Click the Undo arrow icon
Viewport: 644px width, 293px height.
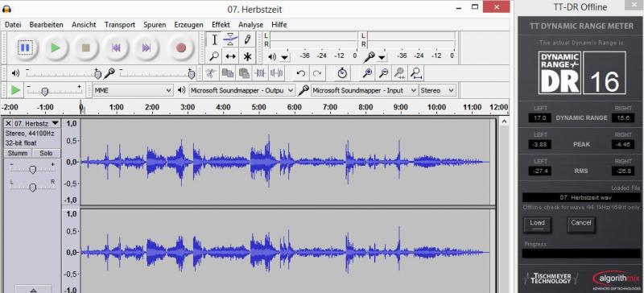click(300, 73)
